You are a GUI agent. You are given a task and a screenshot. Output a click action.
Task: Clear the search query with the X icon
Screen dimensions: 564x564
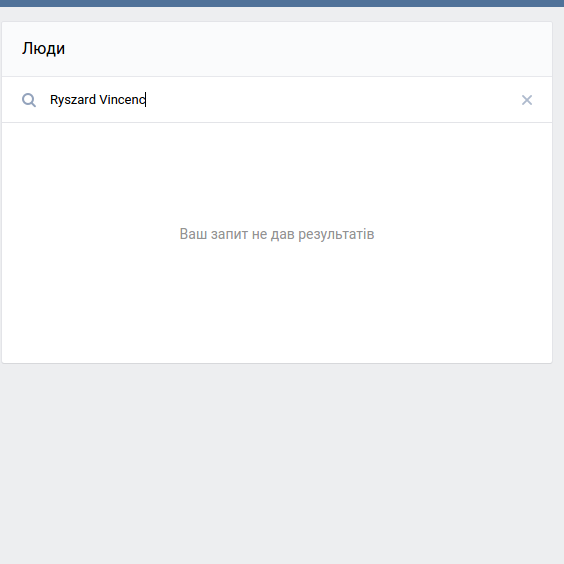pos(527,100)
